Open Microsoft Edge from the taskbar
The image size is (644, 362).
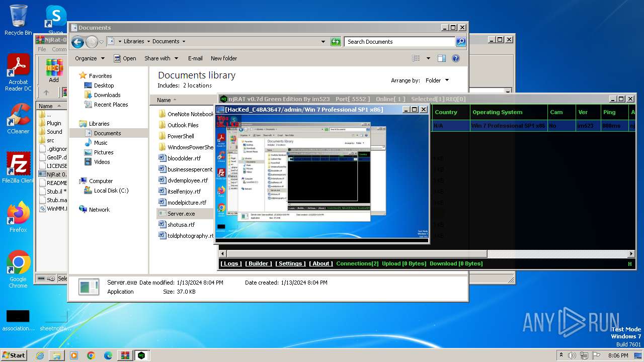tap(108, 355)
